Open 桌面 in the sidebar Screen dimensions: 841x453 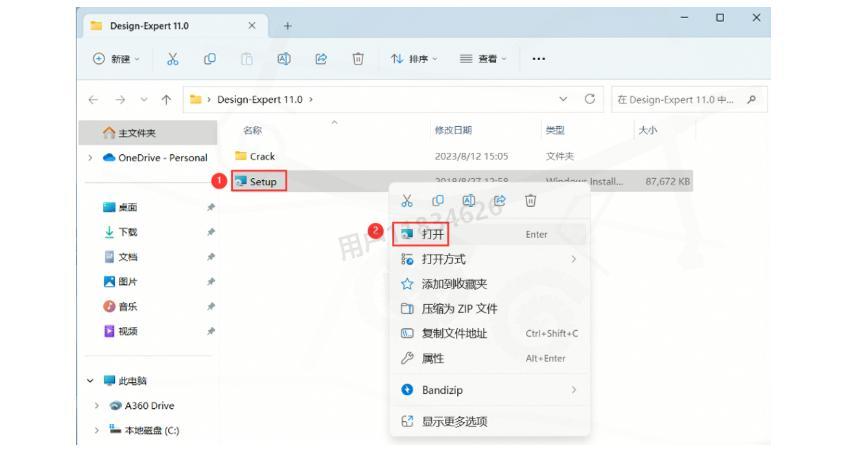(x=120, y=207)
